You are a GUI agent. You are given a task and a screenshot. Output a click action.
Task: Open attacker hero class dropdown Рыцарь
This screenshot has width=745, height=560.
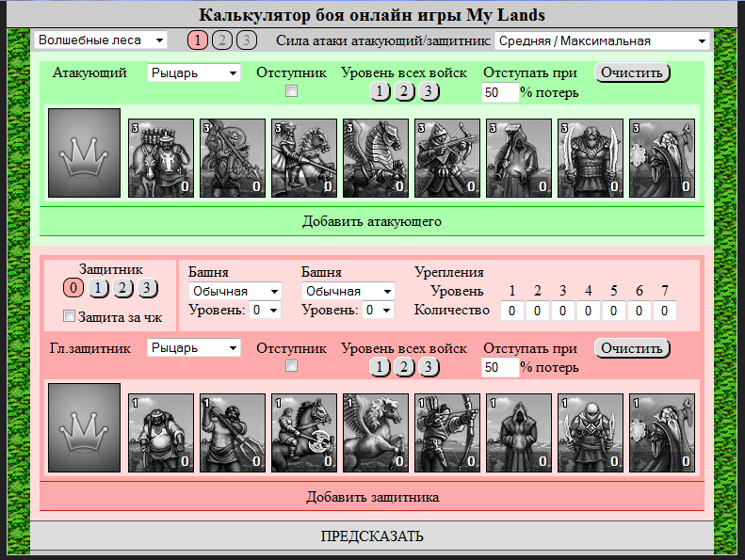click(x=193, y=72)
